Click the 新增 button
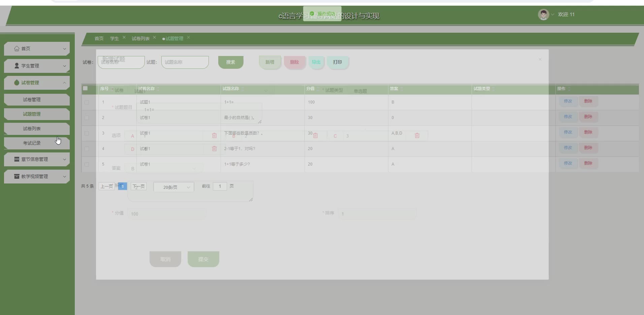Viewport: 644px width, 315px height. click(x=270, y=62)
